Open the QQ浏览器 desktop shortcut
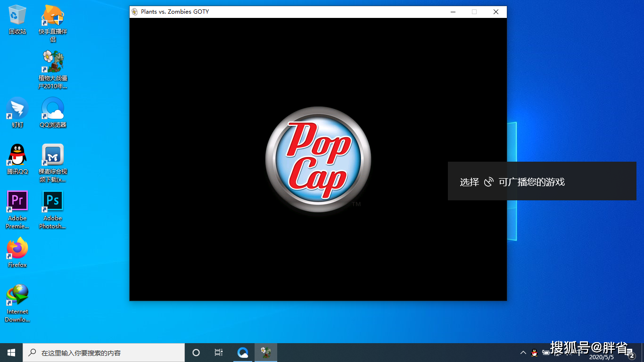This screenshot has width=644, height=362. [x=53, y=113]
